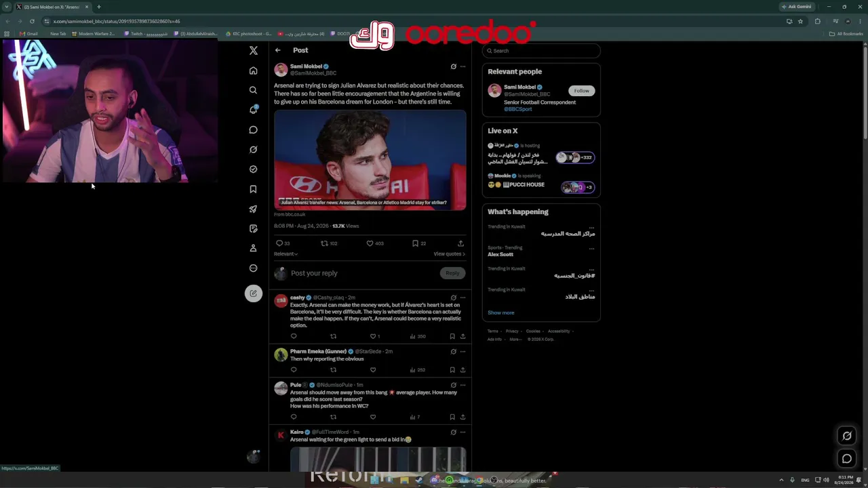
Task: Open the Relevant replies sort dropdown
Action: click(285, 254)
